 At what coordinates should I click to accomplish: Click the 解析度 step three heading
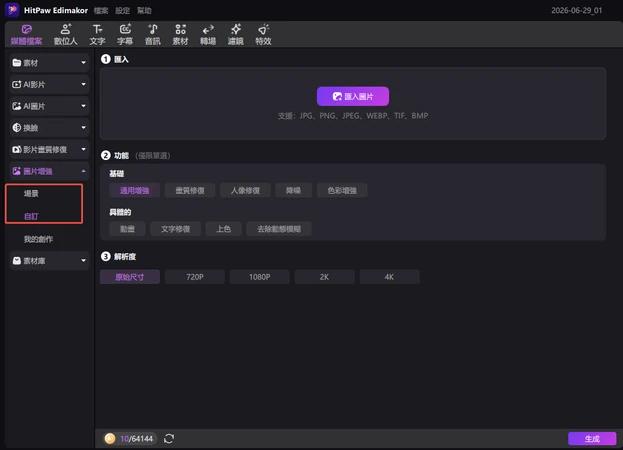(x=125, y=257)
